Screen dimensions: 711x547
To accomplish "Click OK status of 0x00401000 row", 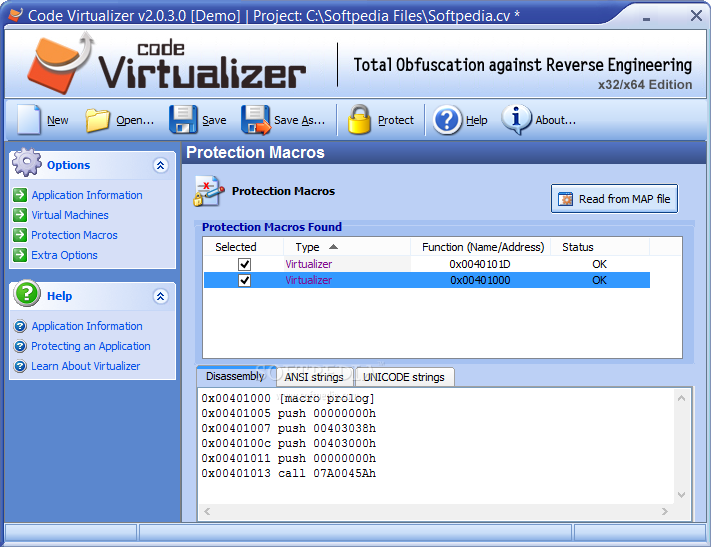I will pos(599,280).
